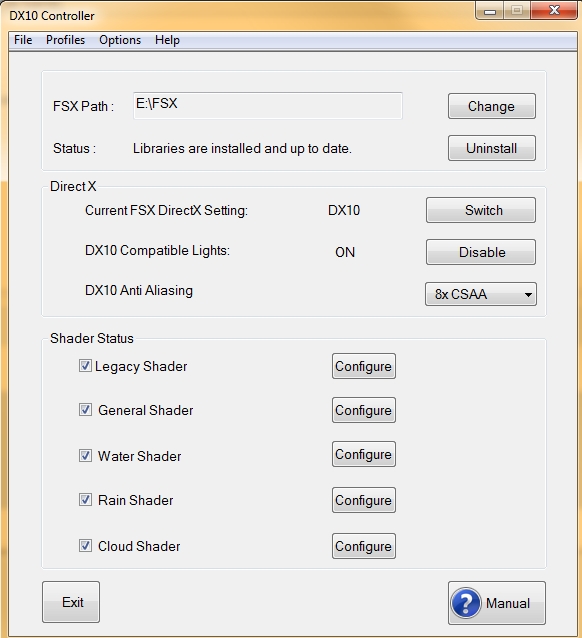Uncheck the Cloud Shader checkbox
Viewport: 582px width, 638px height.
coord(85,545)
